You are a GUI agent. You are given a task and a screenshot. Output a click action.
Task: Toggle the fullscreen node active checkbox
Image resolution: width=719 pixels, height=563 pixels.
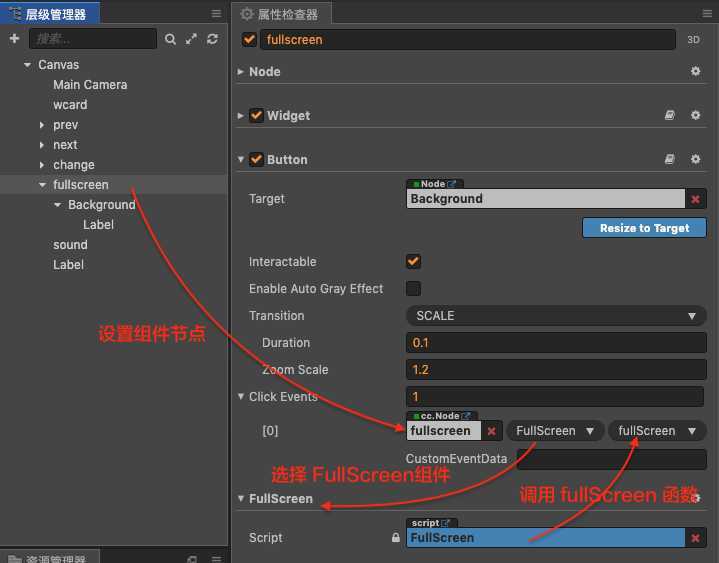[x=249, y=39]
